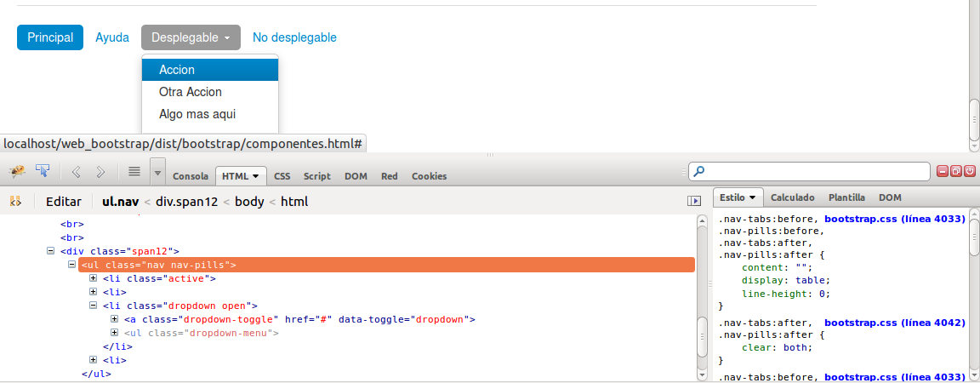
Task: Click the Ayuda nav link
Action: pyautogui.click(x=112, y=37)
